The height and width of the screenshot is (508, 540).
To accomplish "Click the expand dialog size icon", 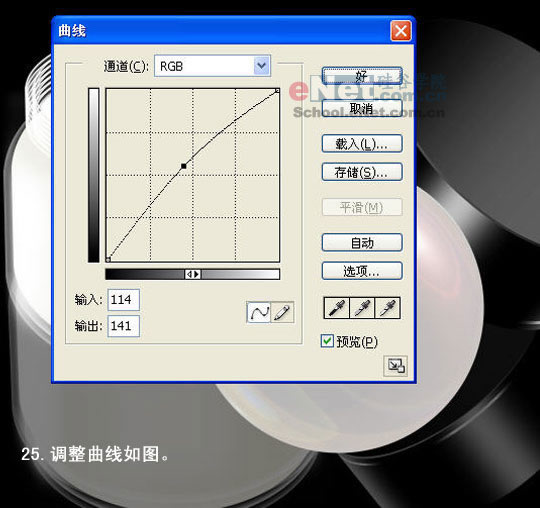I will pyautogui.click(x=395, y=366).
